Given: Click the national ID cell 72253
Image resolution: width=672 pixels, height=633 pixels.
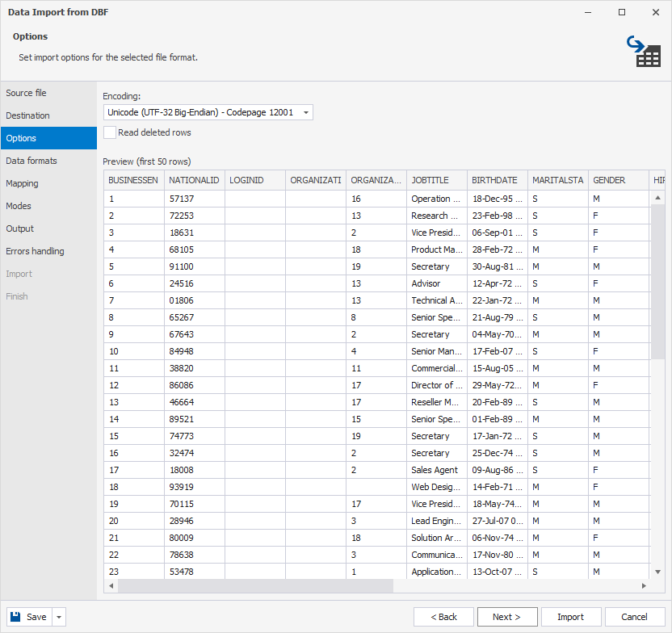Looking at the screenshot, I should pos(194,216).
